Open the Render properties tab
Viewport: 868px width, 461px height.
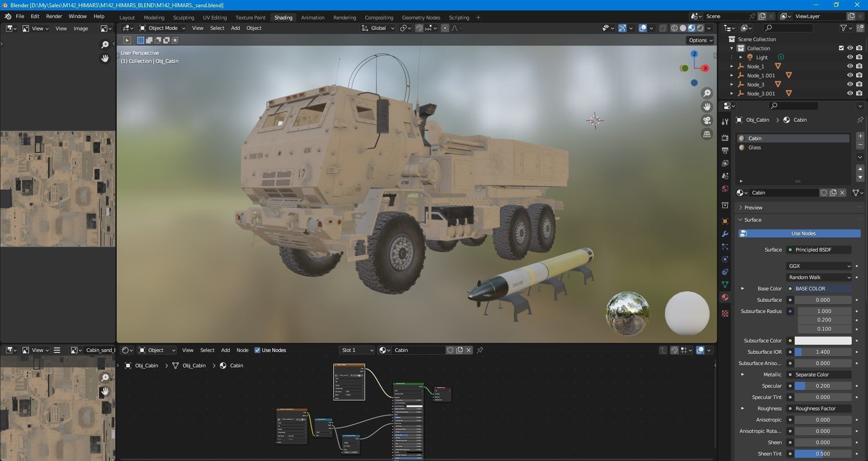pyautogui.click(x=725, y=138)
